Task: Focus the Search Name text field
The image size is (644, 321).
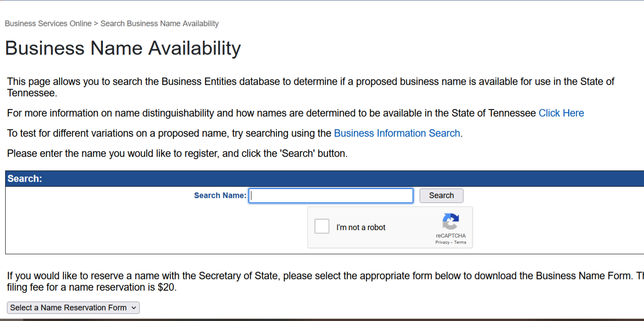Action: click(x=331, y=196)
